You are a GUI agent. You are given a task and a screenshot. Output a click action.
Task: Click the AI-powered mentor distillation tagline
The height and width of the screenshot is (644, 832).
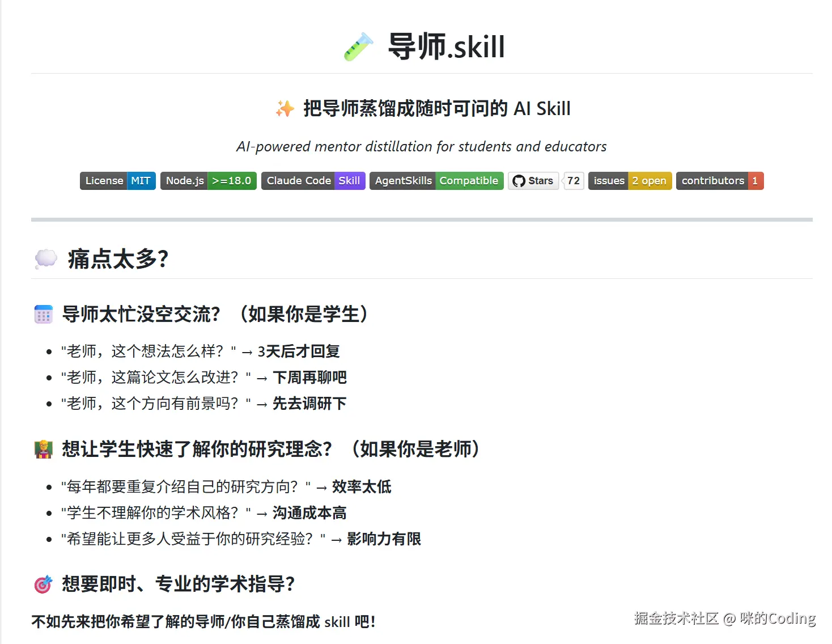tap(422, 147)
